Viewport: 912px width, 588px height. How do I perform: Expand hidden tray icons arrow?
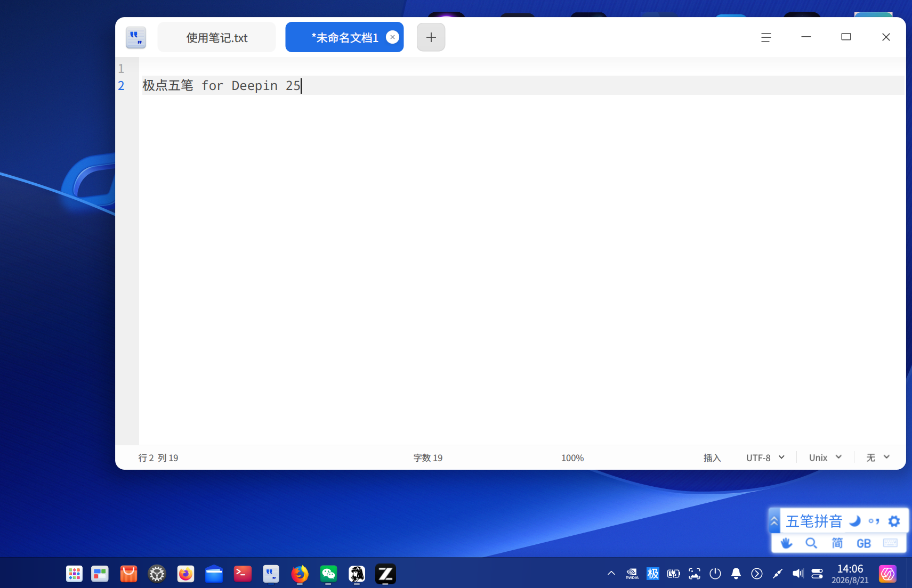click(x=611, y=573)
